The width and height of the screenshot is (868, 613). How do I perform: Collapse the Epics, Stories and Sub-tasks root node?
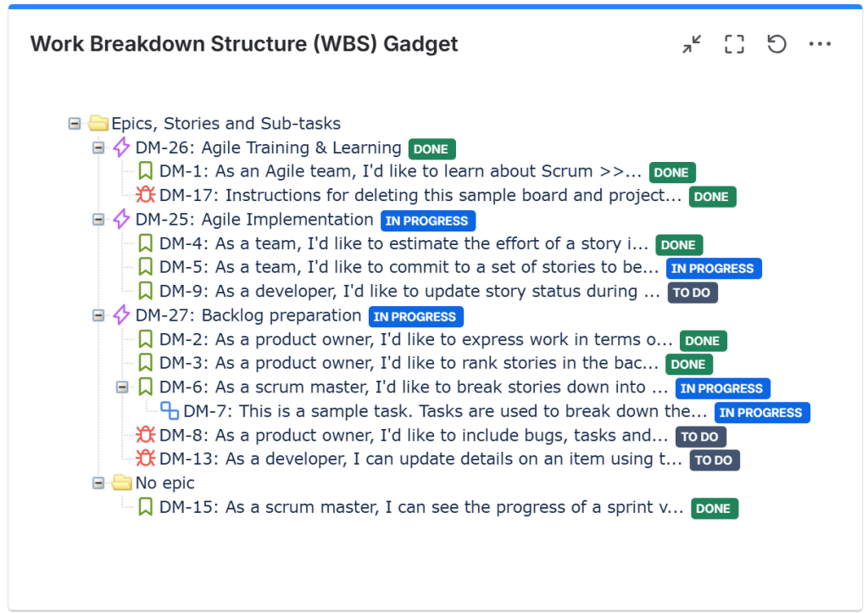click(x=75, y=124)
